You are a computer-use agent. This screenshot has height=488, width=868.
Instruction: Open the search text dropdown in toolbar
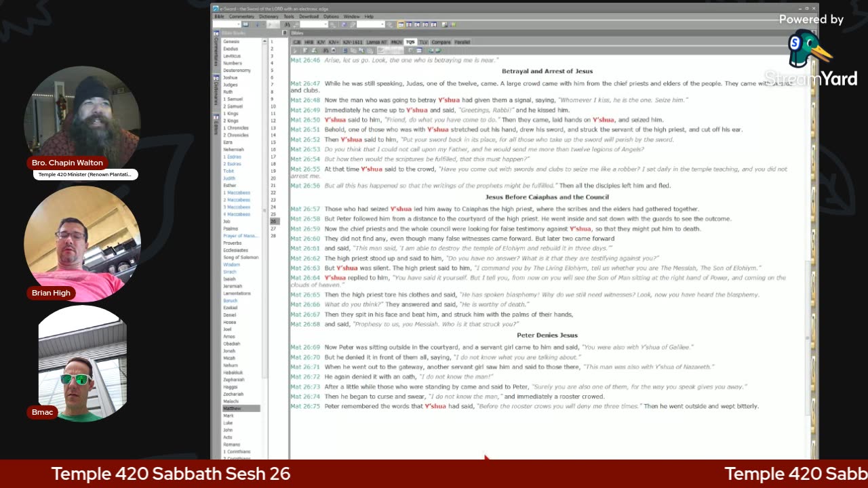pyautogui.click(x=314, y=24)
